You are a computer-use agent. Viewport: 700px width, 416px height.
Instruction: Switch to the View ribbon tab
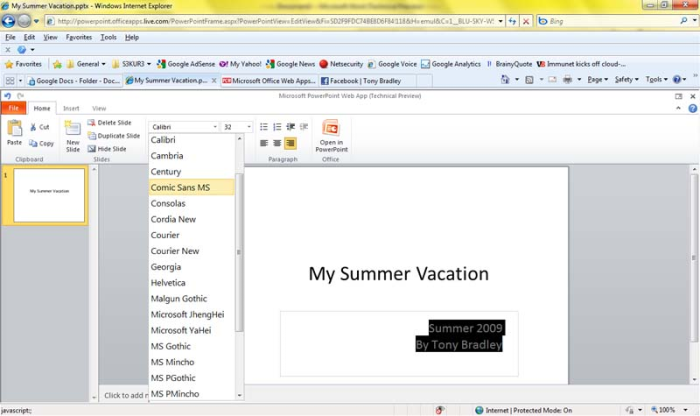click(99, 108)
